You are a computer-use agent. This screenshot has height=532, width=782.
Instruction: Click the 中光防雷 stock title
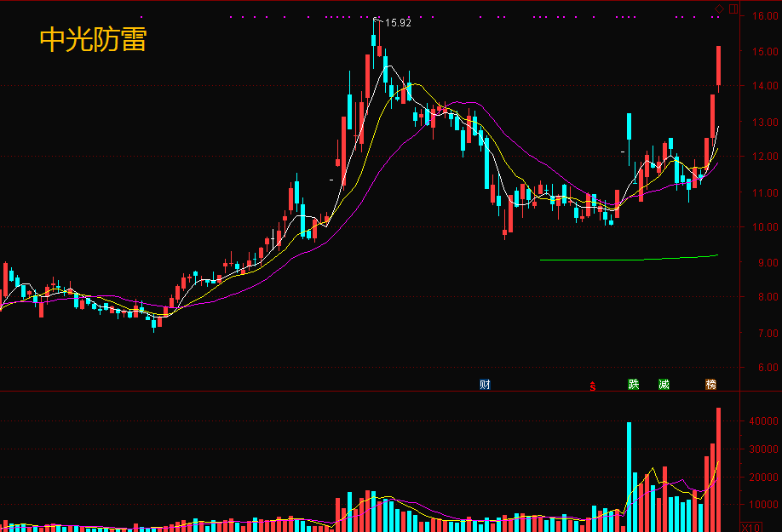pos(93,39)
